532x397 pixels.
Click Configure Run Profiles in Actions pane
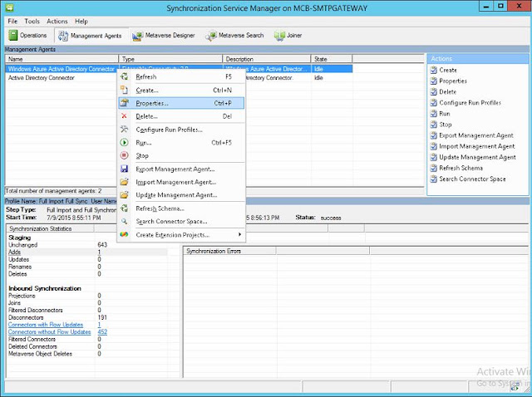470,103
